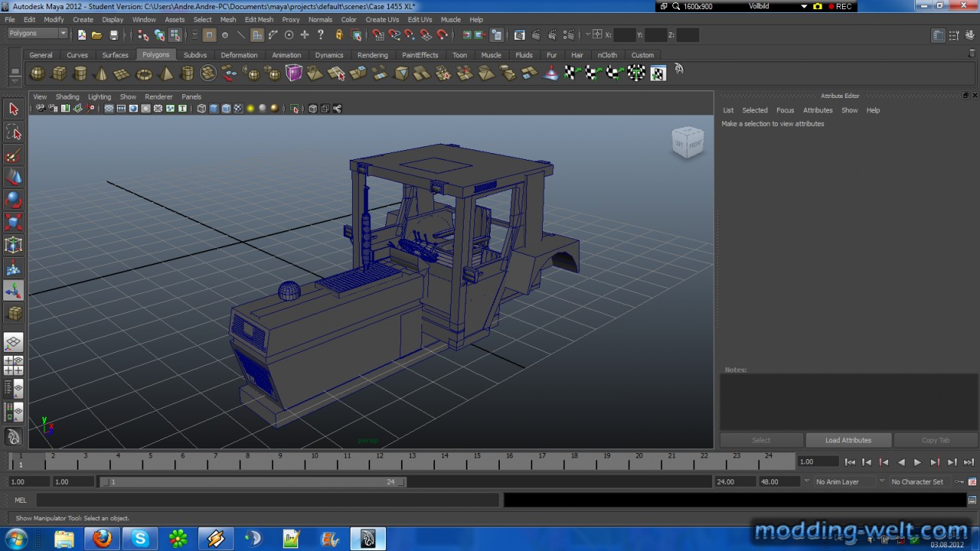Open the UV Texture Editor shelf icon
Viewport: 980px width, 551px height.
click(x=658, y=73)
